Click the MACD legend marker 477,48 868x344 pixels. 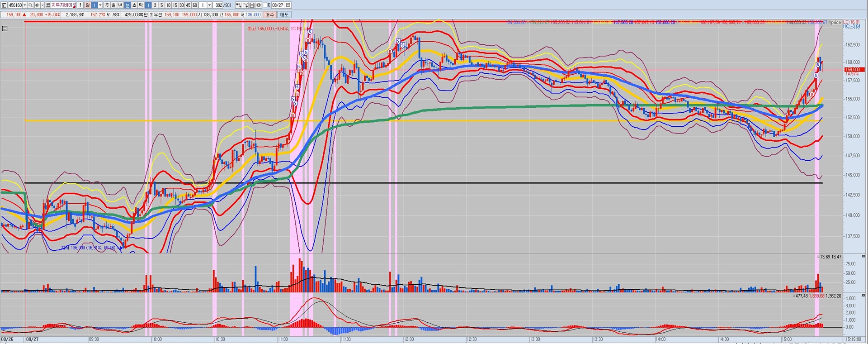pyautogui.click(x=794, y=296)
